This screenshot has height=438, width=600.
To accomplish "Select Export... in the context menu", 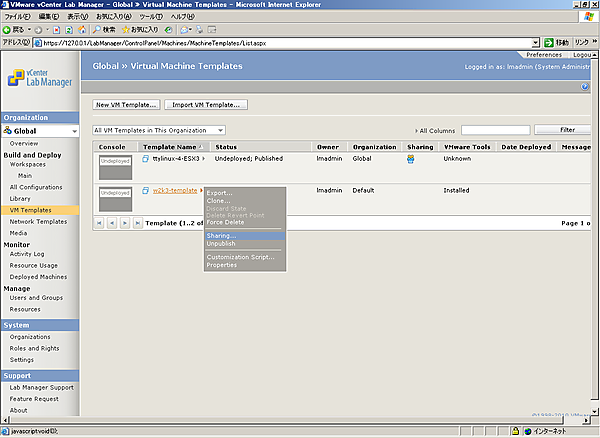I will click(x=219, y=193).
